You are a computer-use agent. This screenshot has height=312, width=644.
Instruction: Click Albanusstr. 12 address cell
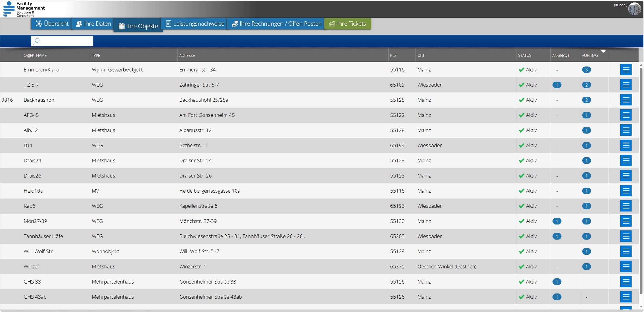click(x=195, y=130)
